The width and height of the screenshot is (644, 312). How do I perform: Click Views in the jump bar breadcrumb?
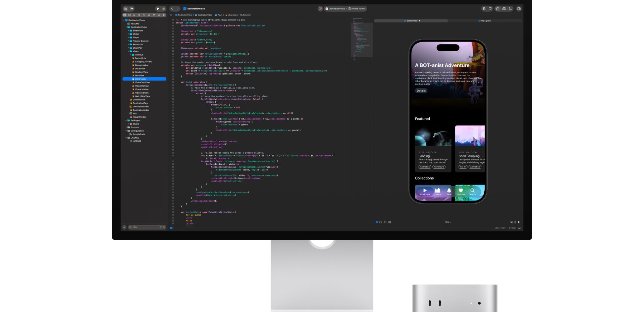tap(219, 15)
